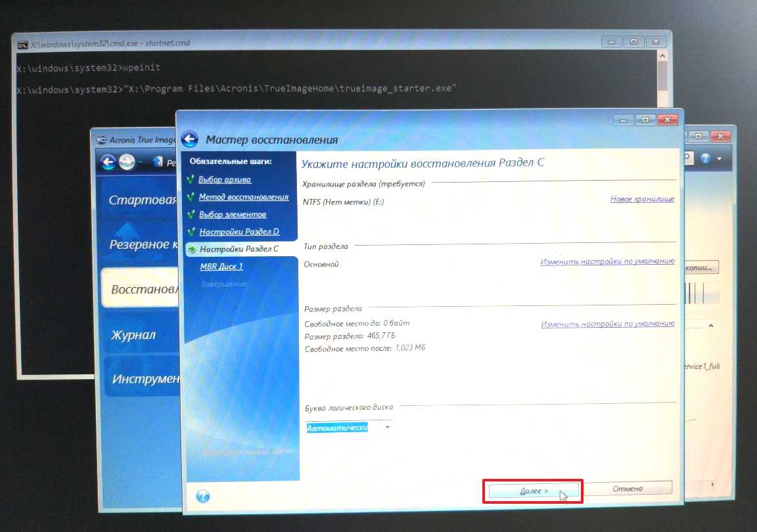Click the back arrow in Acronis True Image window
Viewport: 757px width, 532px height.
click(x=108, y=162)
